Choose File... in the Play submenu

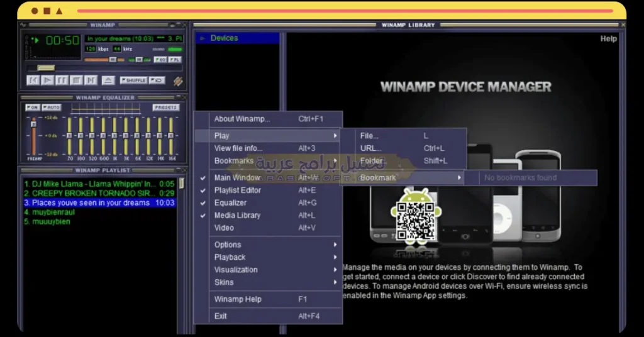(x=403, y=136)
